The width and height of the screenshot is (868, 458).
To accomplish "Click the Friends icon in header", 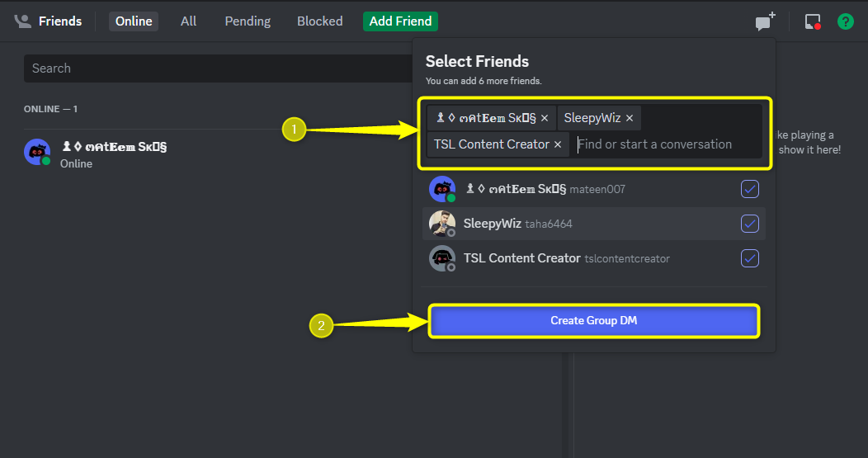I will pos(22,21).
